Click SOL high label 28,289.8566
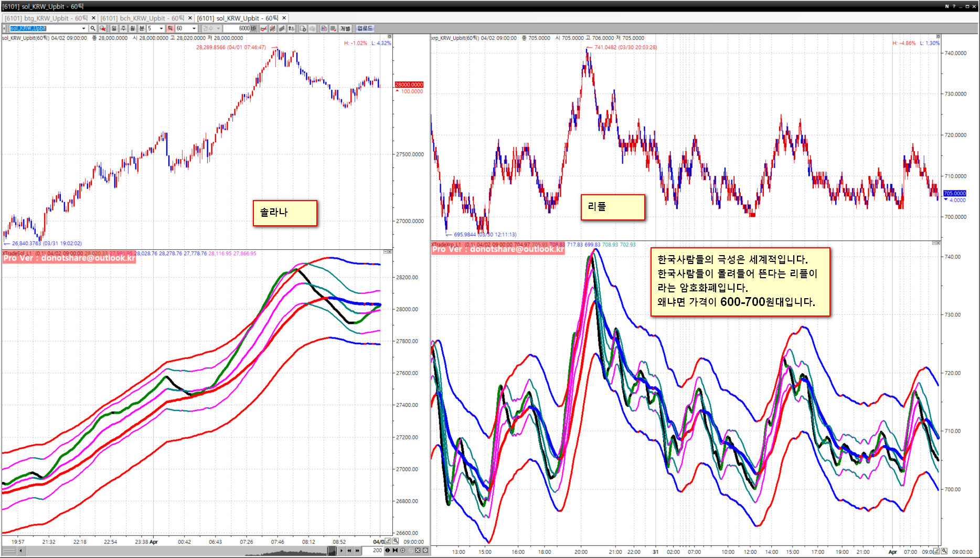The image size is (980, 558). pyautogui.click(x=231, y=47)
